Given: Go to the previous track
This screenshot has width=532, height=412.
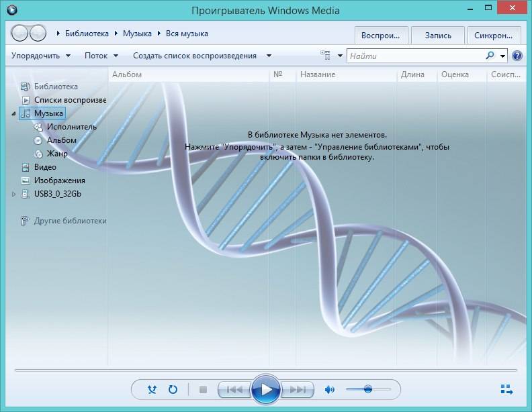Looking at the screenshot, I should [x=235, y=389].
